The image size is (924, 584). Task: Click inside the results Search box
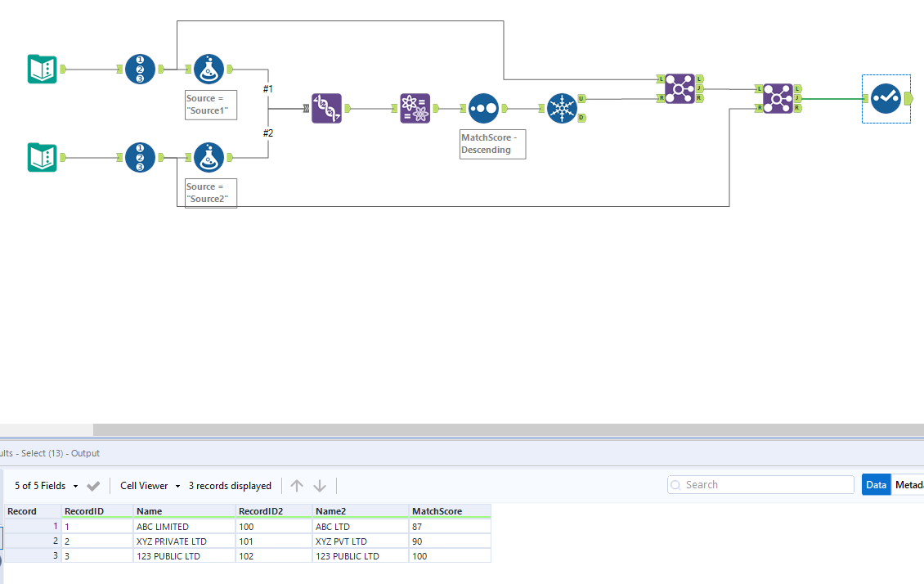[759, 484]
